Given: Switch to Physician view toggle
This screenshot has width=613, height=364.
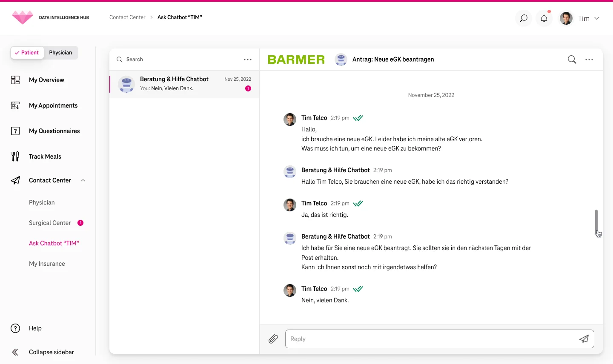Looking at the screenshot, I should pyautogui.click(x=60, y=53).
